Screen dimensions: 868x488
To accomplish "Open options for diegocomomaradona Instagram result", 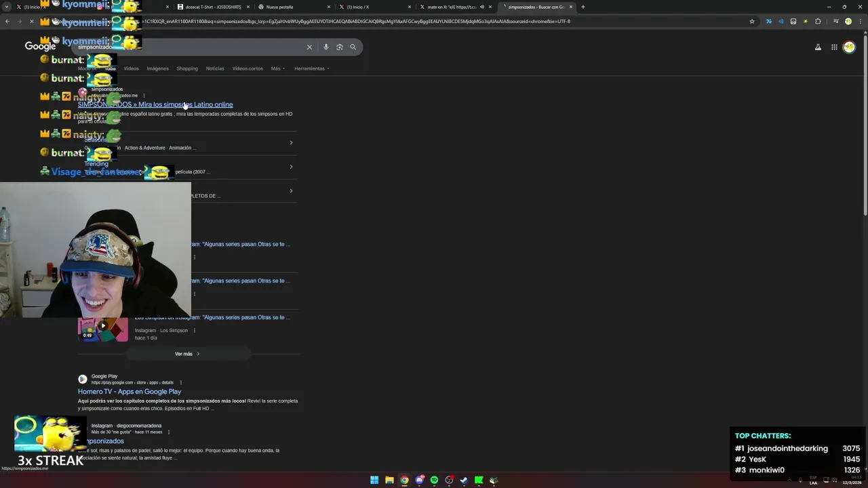I will [168, 432].
